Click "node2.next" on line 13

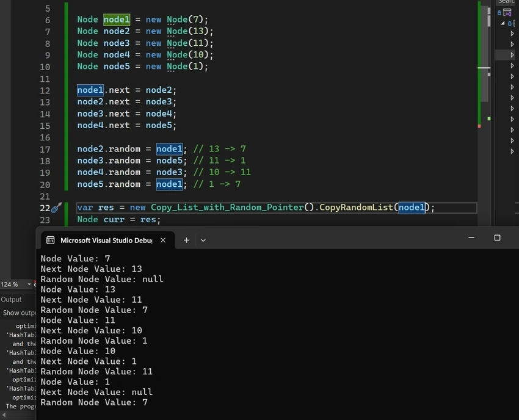coord(103,101)
